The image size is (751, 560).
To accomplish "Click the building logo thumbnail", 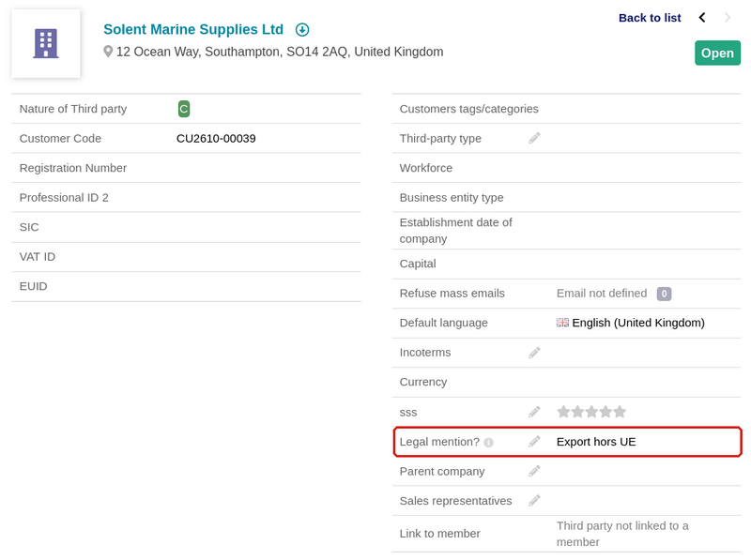I will [46, 43].
